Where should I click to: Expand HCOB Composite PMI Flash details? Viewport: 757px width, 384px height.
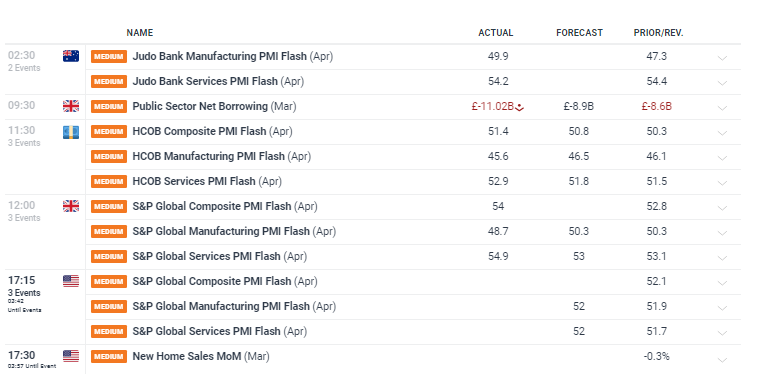722,133
